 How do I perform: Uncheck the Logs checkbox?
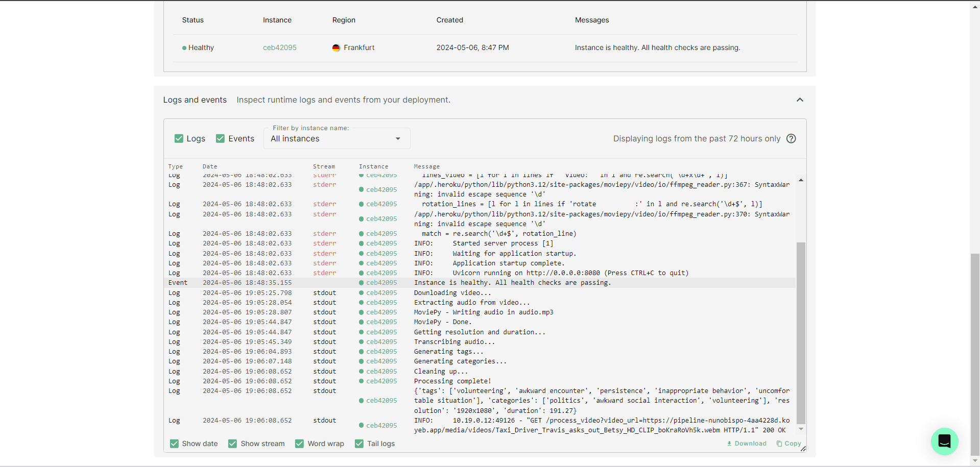click(x=179, y=139)
